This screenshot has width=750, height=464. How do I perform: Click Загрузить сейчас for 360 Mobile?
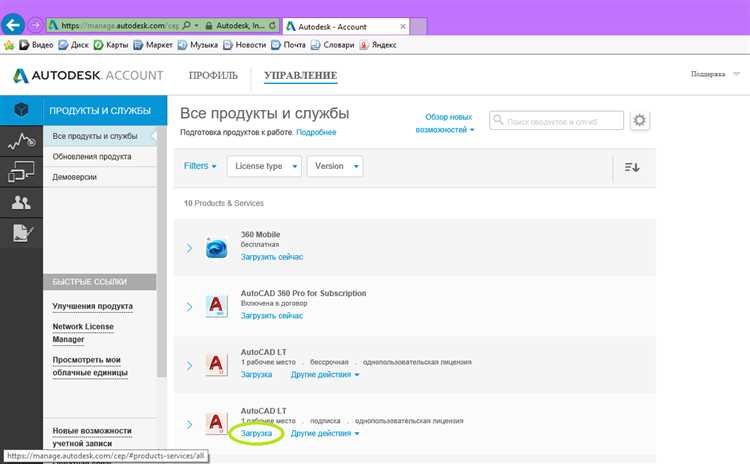tap(272, 257)
